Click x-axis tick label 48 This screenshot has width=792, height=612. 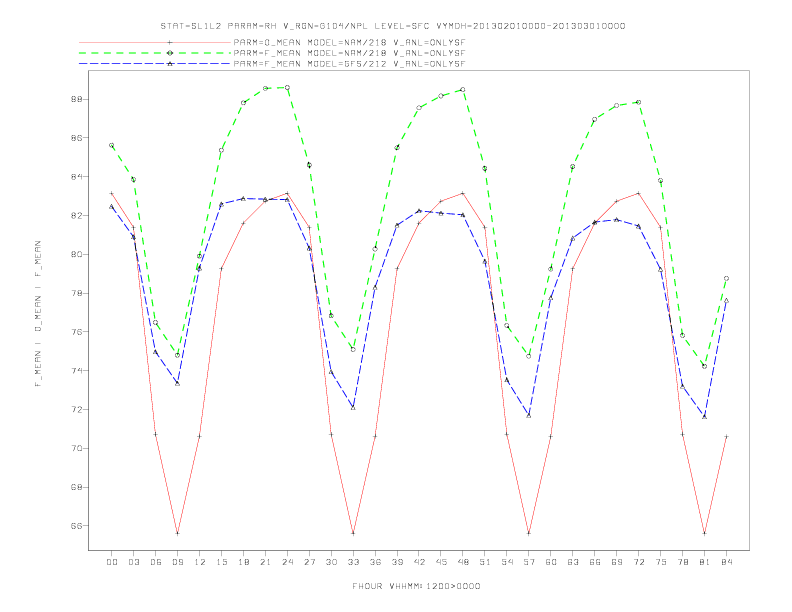463,562
